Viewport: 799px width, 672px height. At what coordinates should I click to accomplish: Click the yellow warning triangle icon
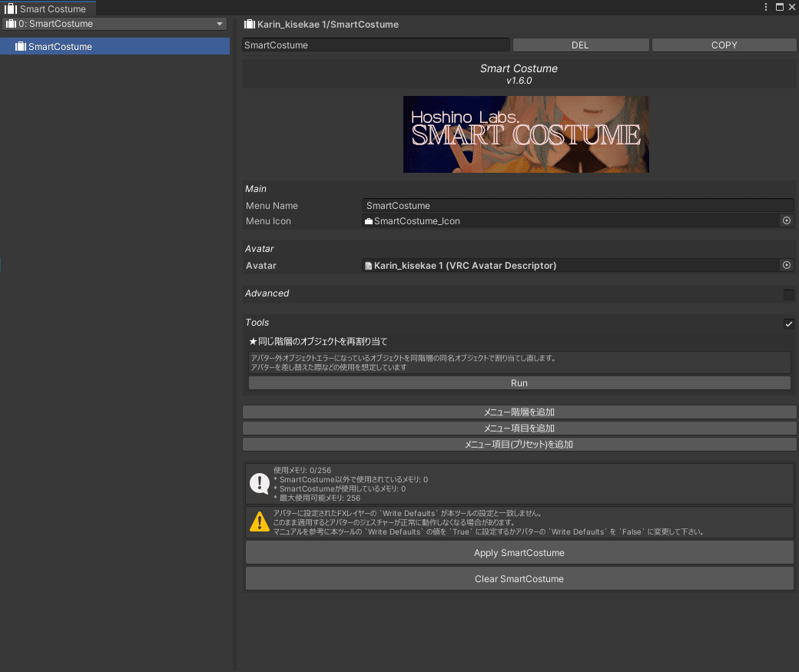click(x=260, y=521)
